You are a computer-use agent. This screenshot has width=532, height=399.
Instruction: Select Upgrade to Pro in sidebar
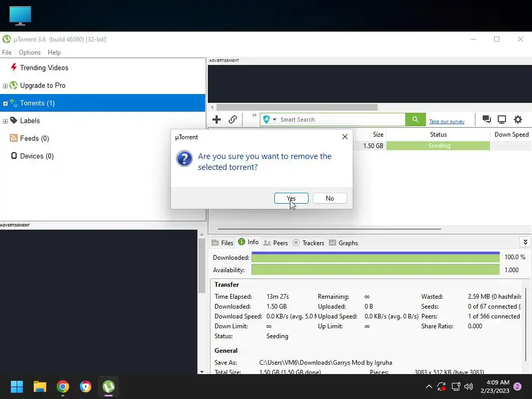click(x=43, y=85)
